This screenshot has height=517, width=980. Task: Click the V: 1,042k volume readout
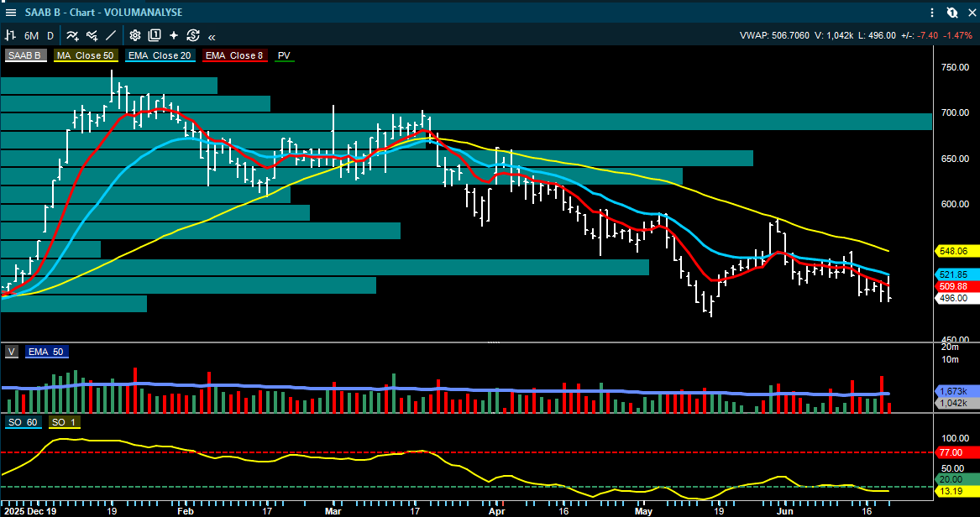835,35
